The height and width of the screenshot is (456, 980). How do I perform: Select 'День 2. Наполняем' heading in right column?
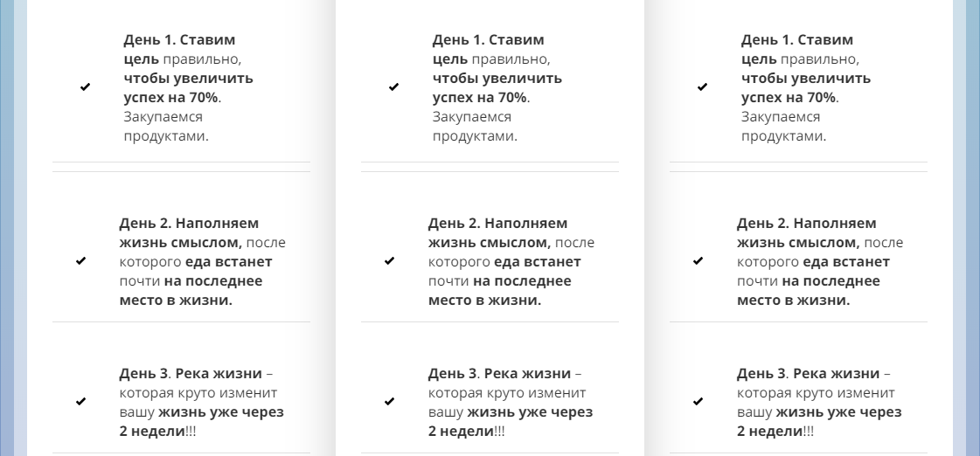[x=806, y=223]
